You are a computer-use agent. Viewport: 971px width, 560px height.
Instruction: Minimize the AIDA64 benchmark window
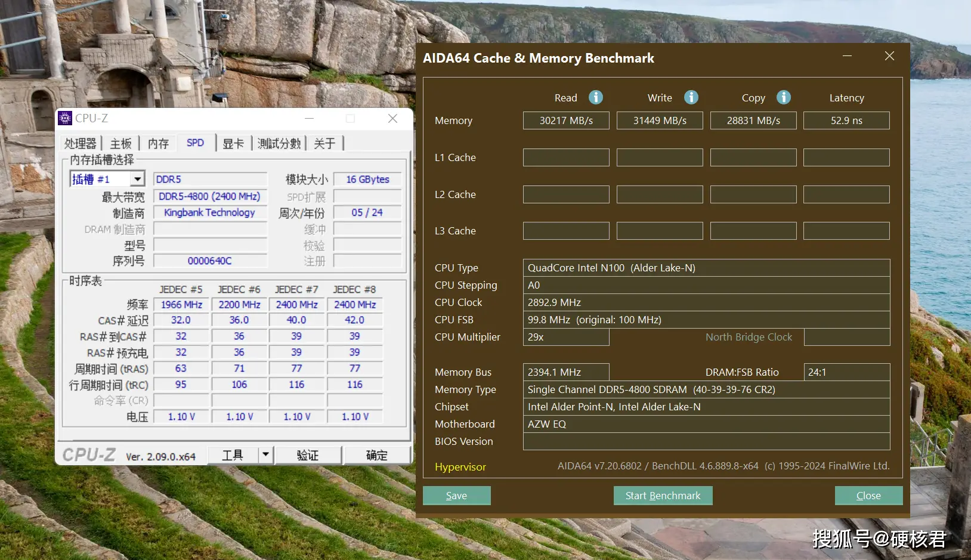[847, 56]
